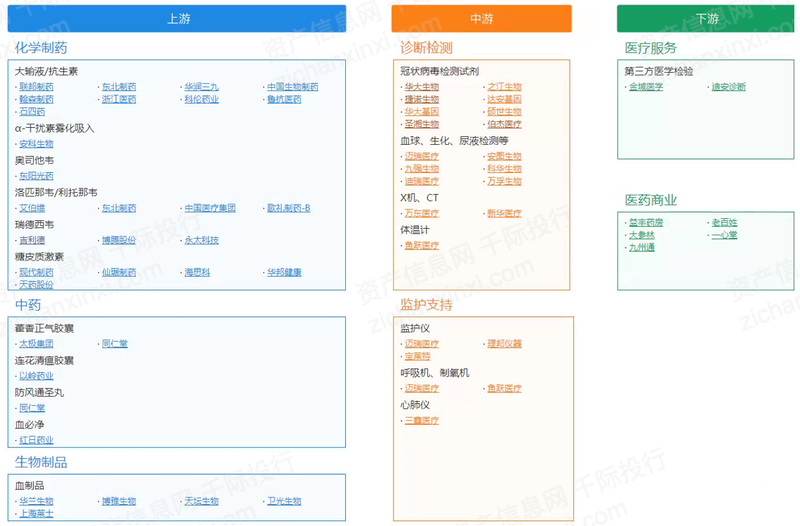
Task: Open the 益丰药房 link
Action: (x=646, y=223)
